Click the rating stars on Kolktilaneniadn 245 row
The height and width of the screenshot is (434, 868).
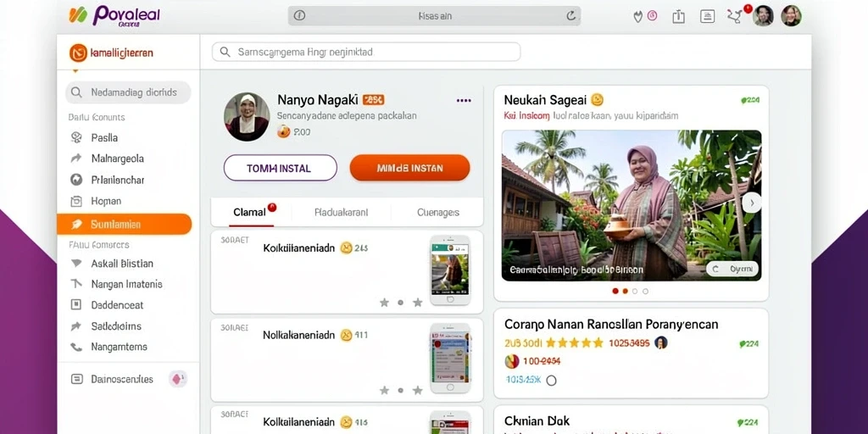click(401, 303)
